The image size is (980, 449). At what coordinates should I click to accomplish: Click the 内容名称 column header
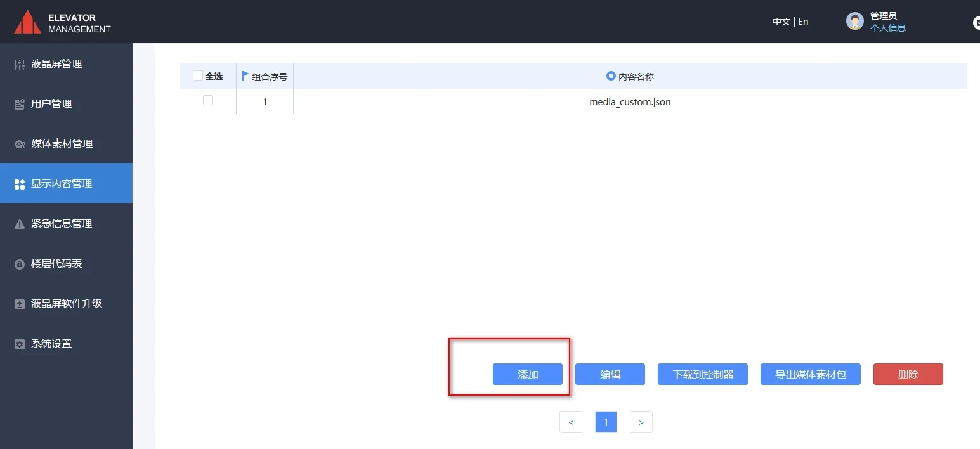[x=630, y=76]
